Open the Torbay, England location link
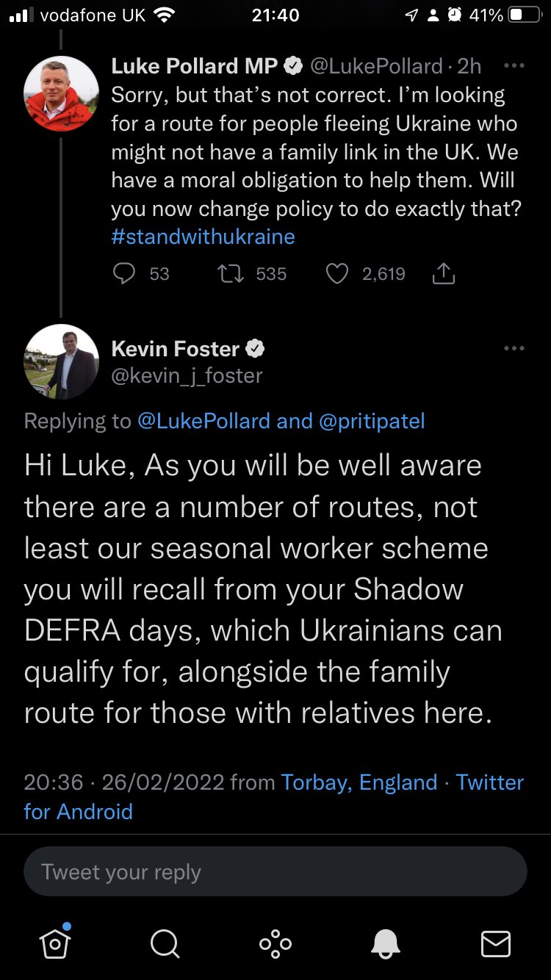 pos(359,782)
